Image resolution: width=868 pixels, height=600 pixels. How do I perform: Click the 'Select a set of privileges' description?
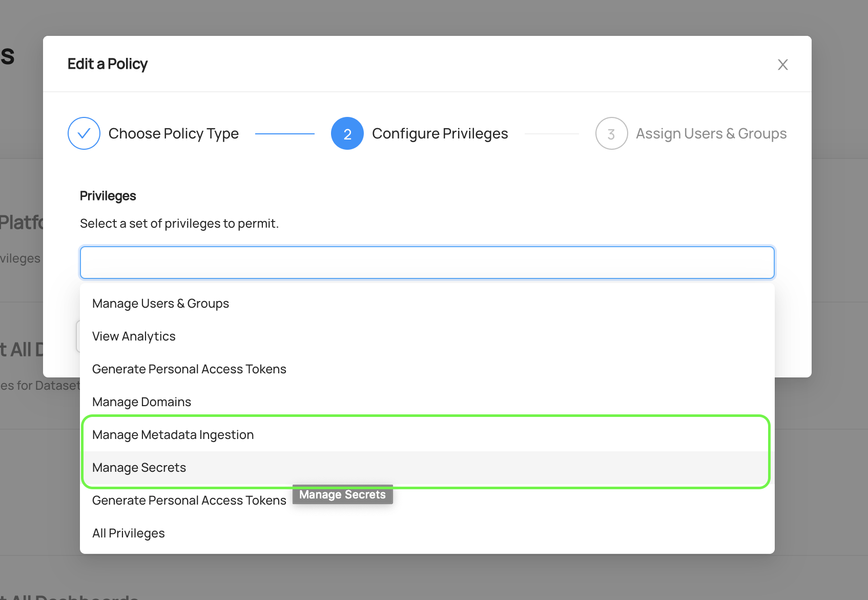tap(179, 224)
